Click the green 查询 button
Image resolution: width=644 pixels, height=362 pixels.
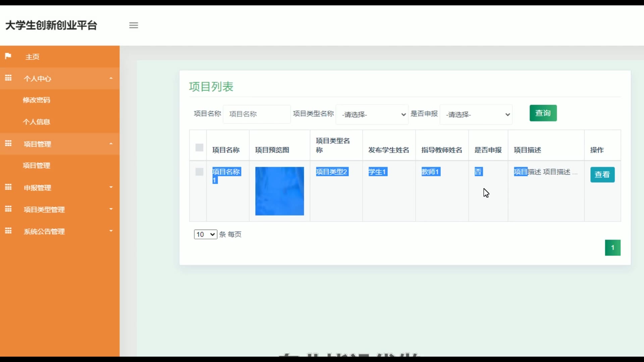point(543,113)
